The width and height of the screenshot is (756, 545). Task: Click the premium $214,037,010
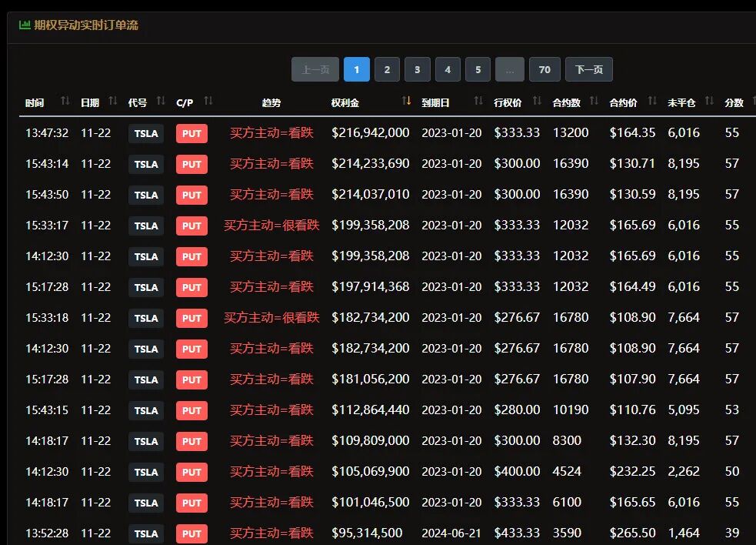370,195
